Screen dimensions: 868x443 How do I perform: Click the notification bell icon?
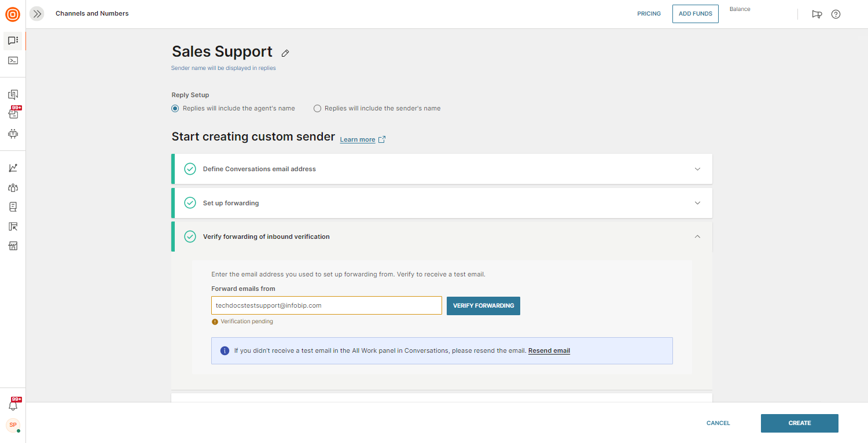pos(13,405)
